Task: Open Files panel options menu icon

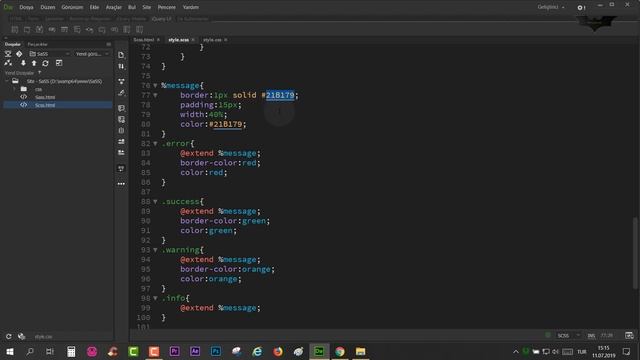Action: pyautogui.click(x=109, y=44)
